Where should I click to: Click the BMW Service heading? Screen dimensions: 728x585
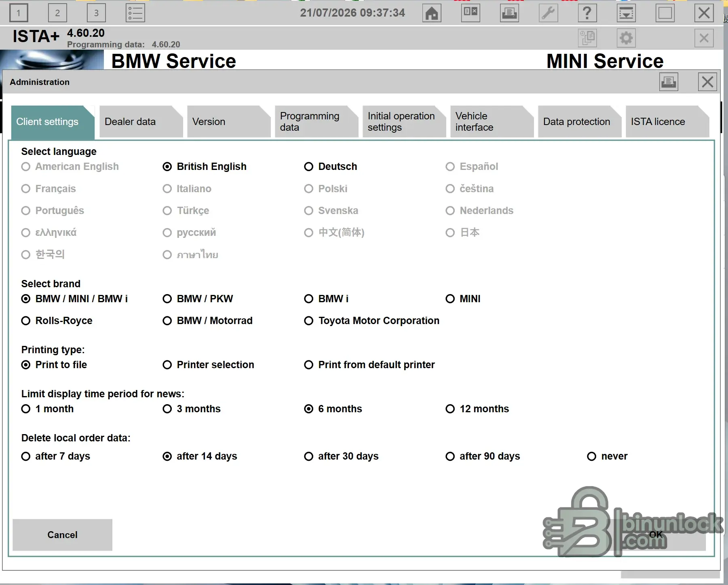pyautogui.click(x=173, y=61)
